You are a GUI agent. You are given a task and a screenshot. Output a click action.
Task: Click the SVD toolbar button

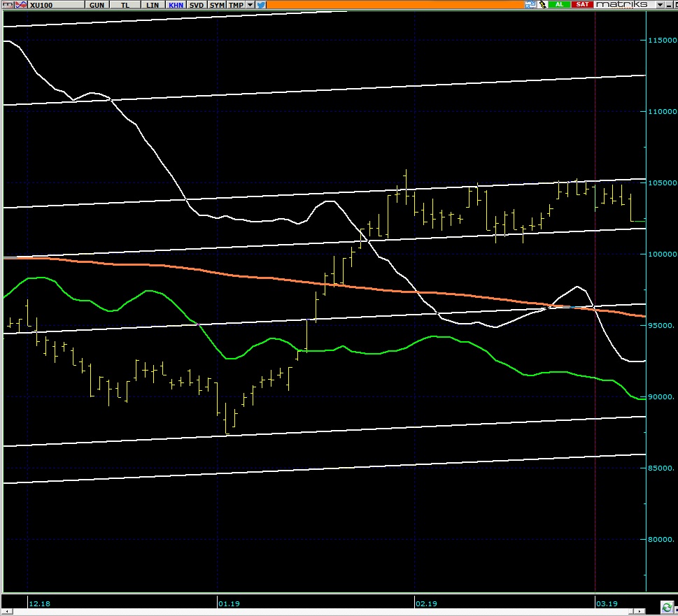(197, 5)
